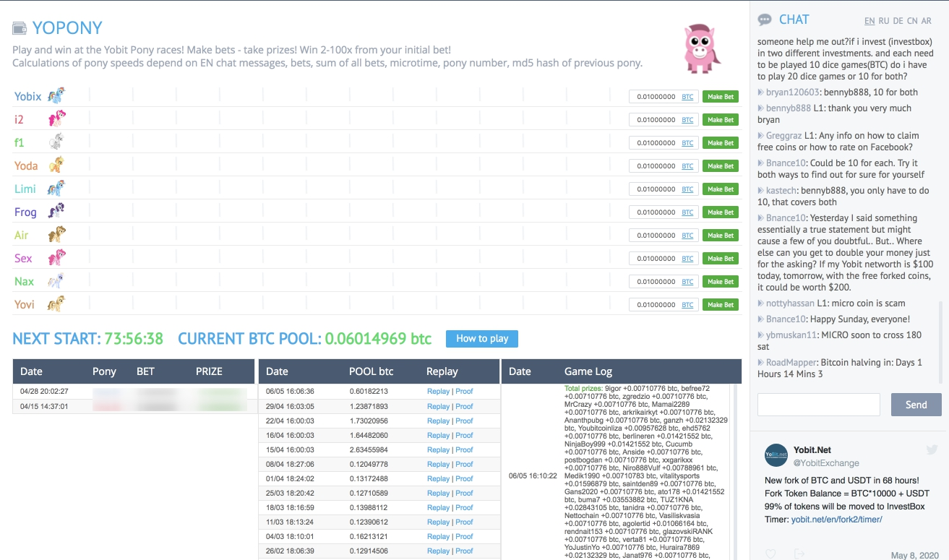The height and width of the screenshot is (560, 949).
Task: Click the Yobit.Net tweet author name
Action: pyautogui.click(x=812, y=450)
